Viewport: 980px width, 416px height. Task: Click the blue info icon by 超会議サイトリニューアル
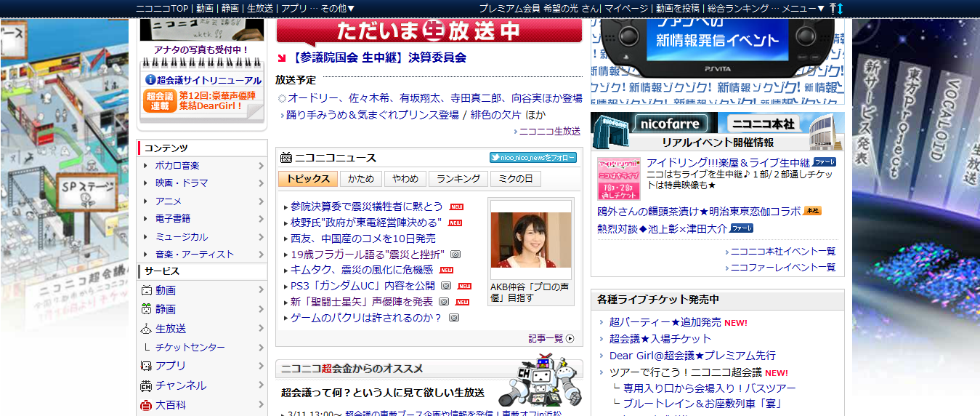tap(150, 80)
